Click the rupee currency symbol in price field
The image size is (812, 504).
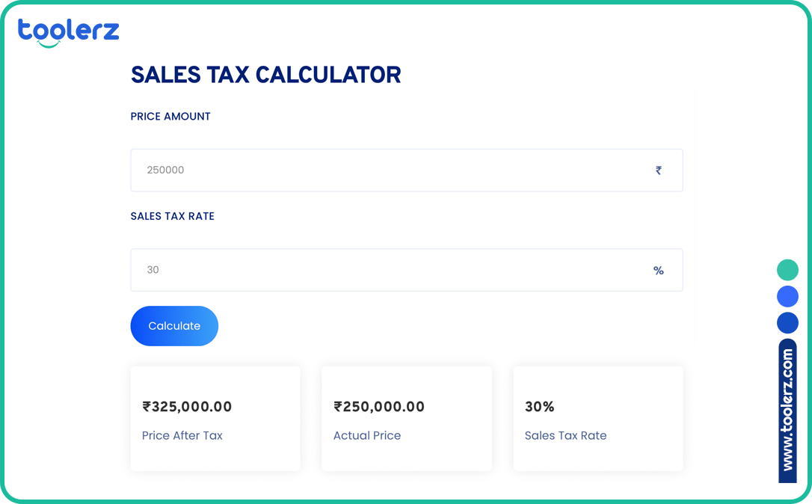pyautogui.click(x=659, y=170)
